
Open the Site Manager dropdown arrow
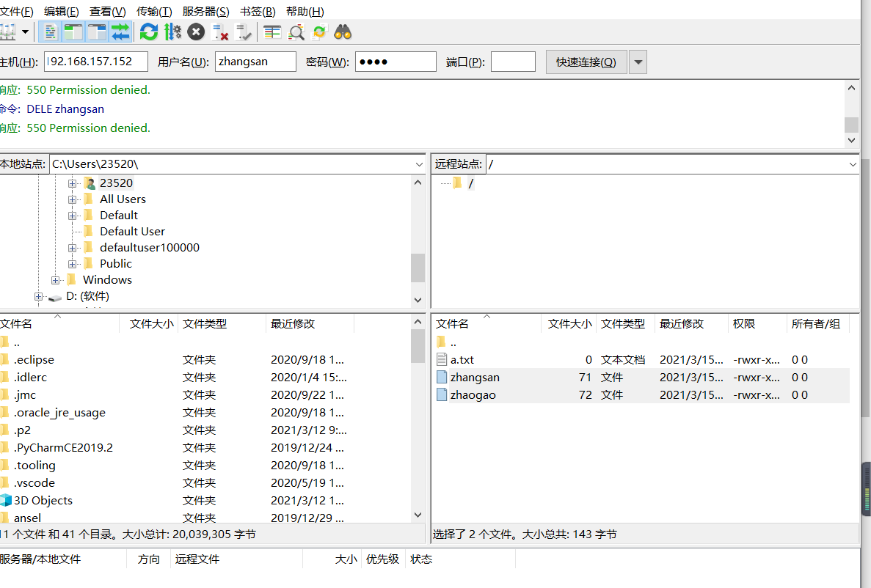coord(26,32)
